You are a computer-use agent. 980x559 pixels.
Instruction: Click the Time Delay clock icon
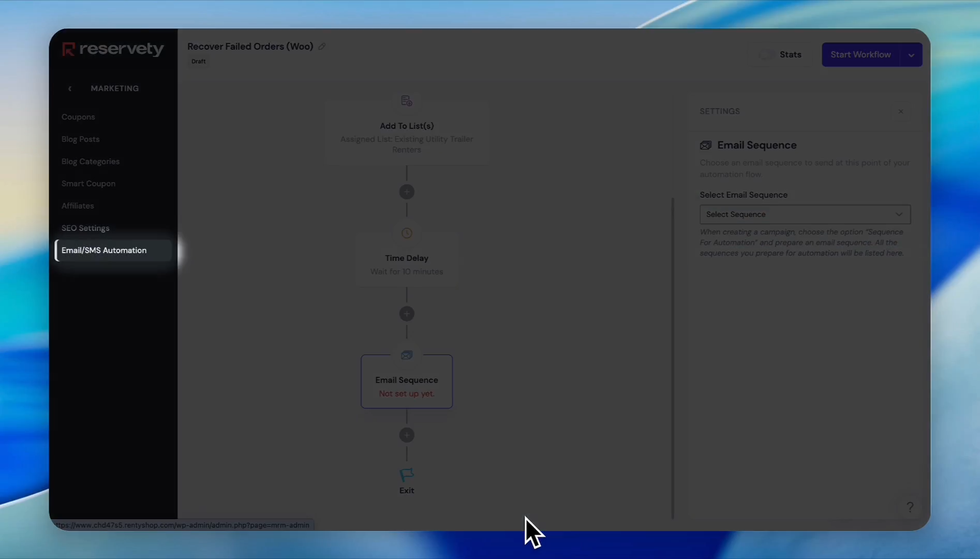407,233
